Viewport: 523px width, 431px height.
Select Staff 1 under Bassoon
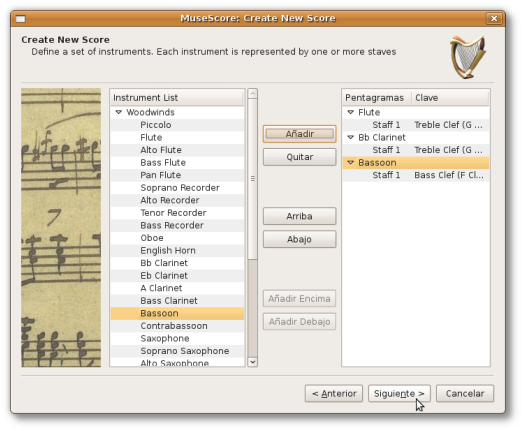coord(386,175)
